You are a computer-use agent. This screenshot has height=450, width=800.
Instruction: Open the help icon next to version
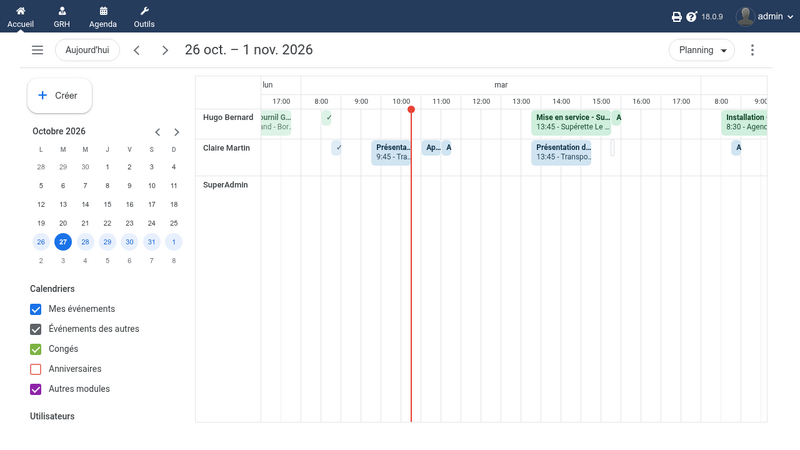click(691, 17)
